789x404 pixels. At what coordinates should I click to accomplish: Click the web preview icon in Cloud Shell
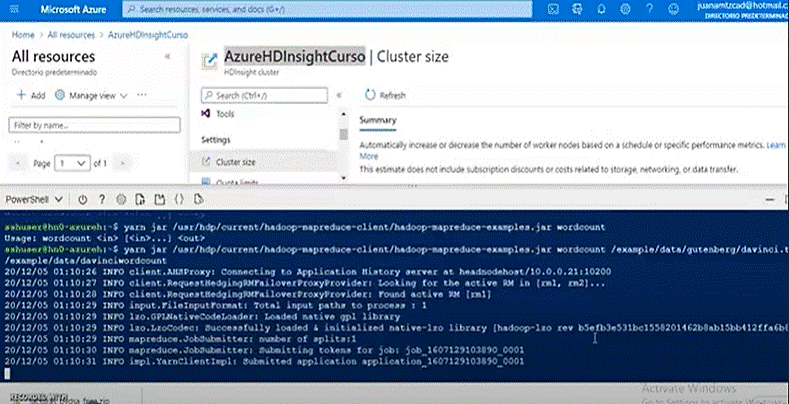click(x=198, y=200)
